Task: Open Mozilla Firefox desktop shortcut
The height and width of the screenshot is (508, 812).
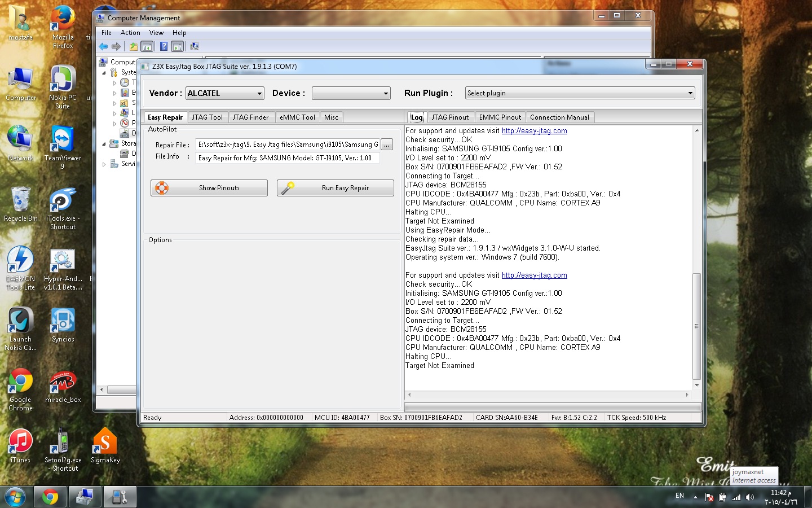Action: [63, 27]
